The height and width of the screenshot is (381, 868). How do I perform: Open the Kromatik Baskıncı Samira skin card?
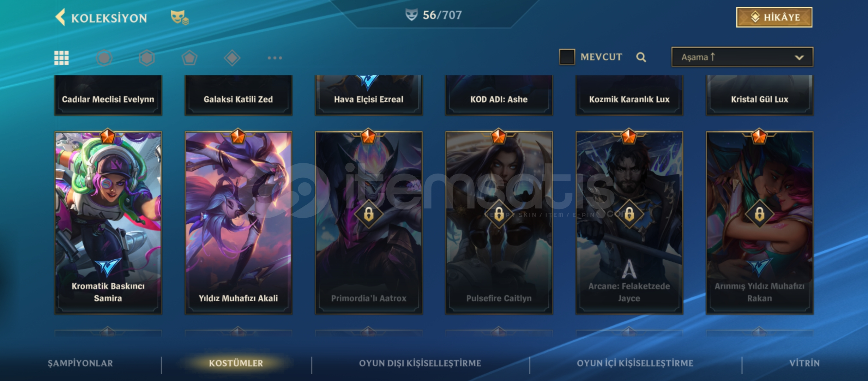click(x=108, y=223)
